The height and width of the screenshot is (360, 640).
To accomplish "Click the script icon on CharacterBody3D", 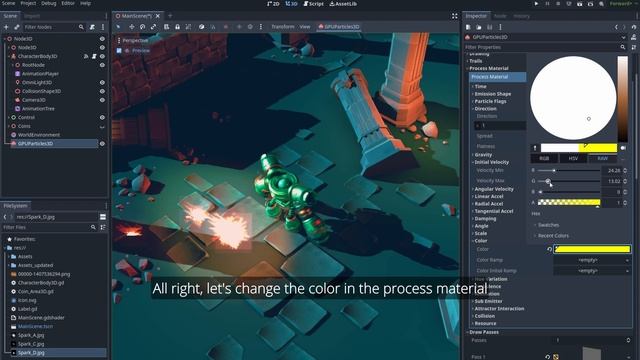I will (94, 56).
